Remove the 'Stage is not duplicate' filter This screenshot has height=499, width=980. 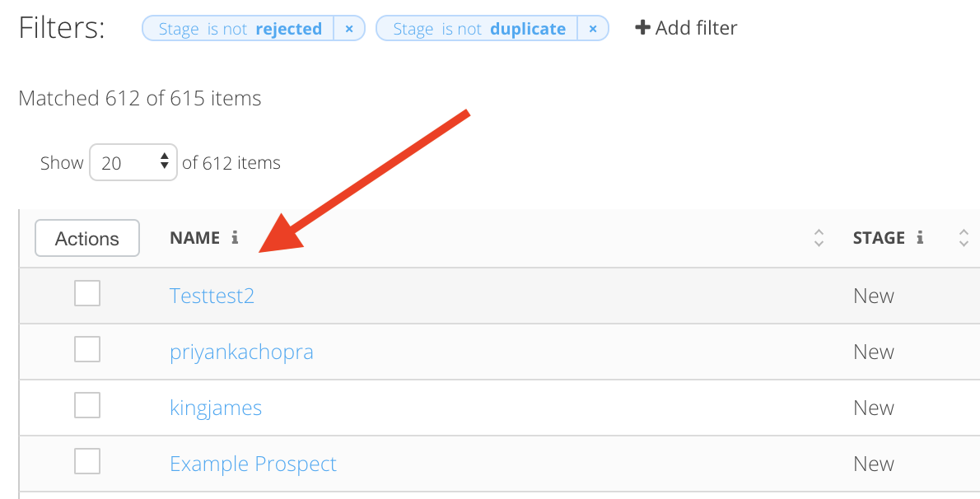(593, 29)
